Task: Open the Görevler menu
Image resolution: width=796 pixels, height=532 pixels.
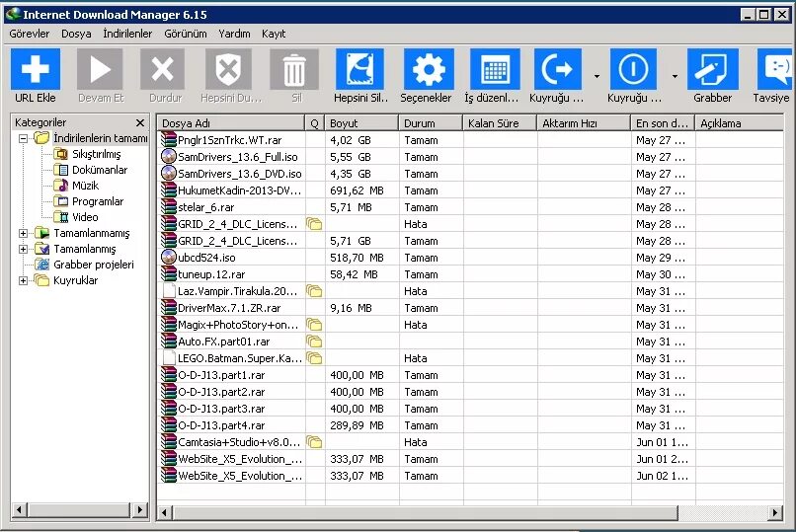Action: [30, 34]
